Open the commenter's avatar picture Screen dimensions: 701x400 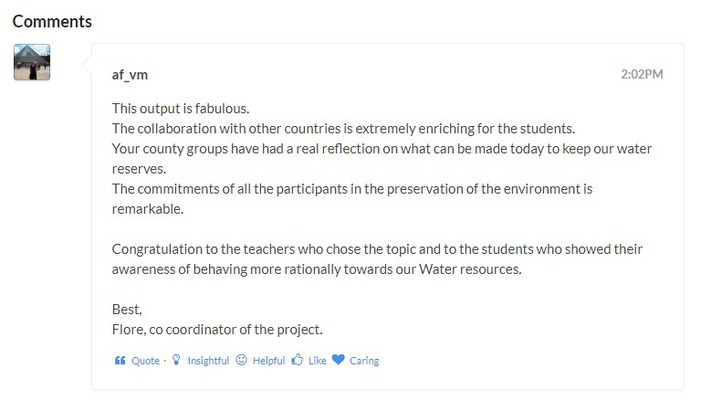(x=31, y=62)
